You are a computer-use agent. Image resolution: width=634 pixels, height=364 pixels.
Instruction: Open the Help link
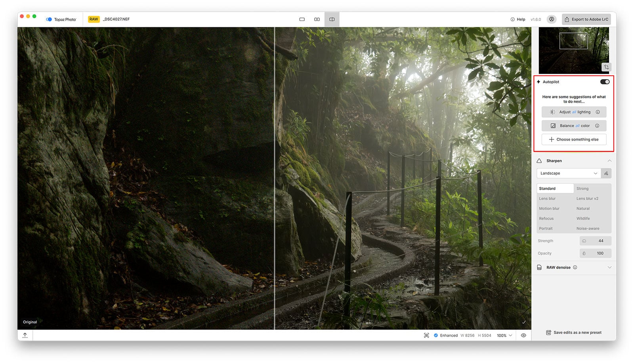pos(518,19)
